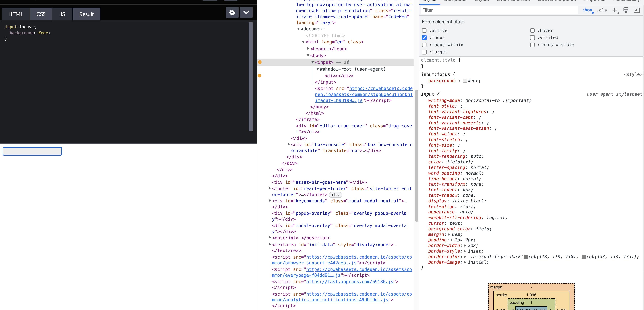The image size is (644, 310).
Task: Focus the Styles Filter input
Action: (x=499, y=10)
